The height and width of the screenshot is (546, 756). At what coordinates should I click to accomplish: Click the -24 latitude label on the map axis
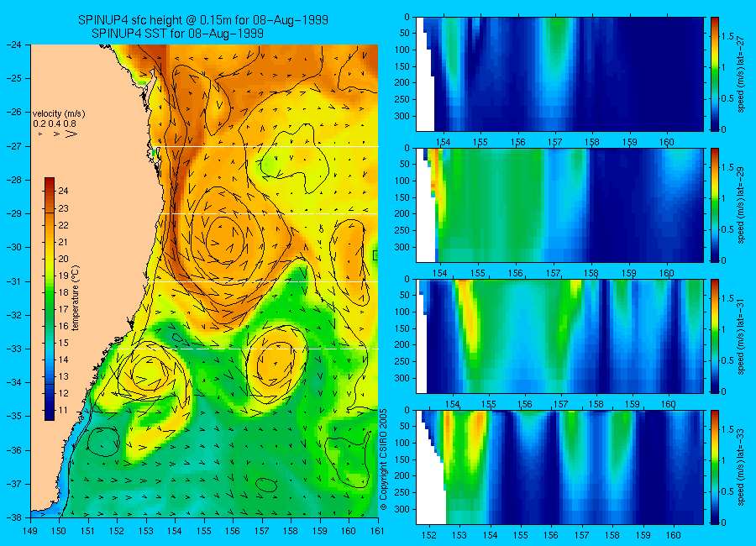click(x=14, y=45)
